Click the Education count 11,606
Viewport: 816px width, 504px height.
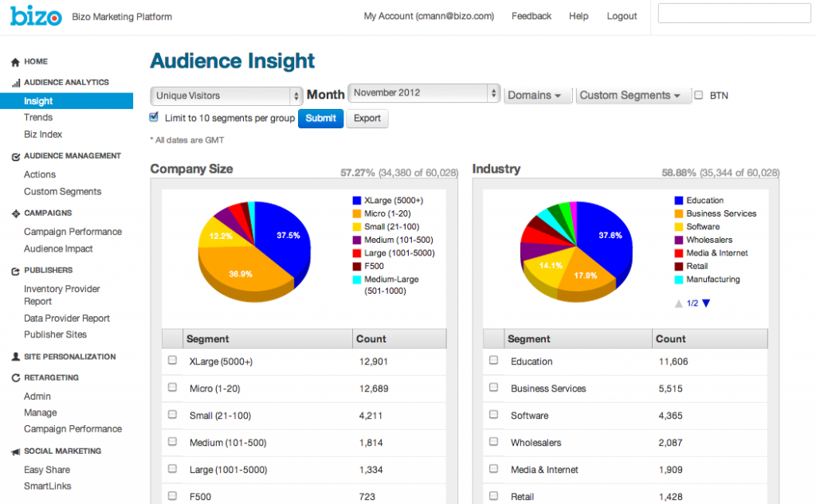(x=673, y=361)
